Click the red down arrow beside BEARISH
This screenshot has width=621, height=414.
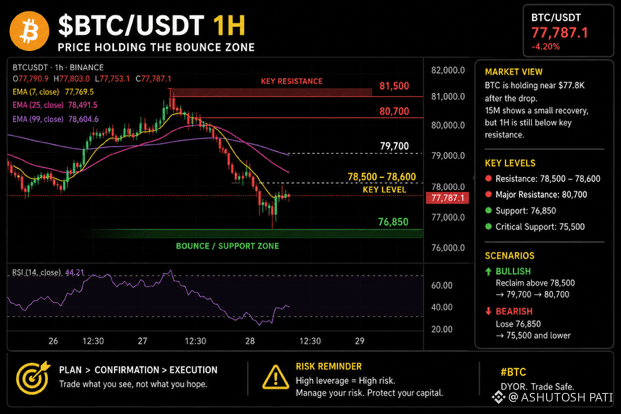(488, 311)
